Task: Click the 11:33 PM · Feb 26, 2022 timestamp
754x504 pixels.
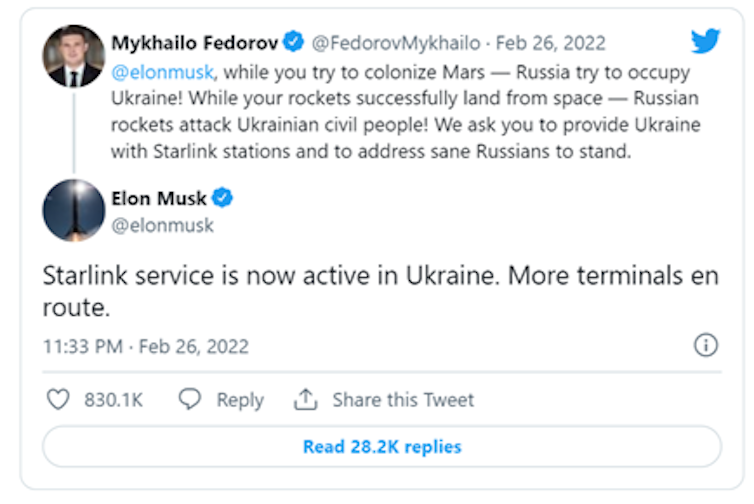Action: click(x=146, y=347)
